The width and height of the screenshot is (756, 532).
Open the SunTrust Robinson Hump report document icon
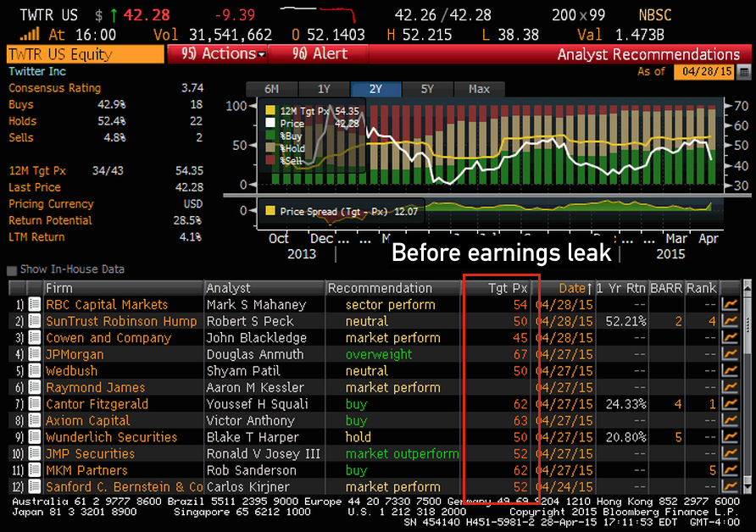point(34,321)
